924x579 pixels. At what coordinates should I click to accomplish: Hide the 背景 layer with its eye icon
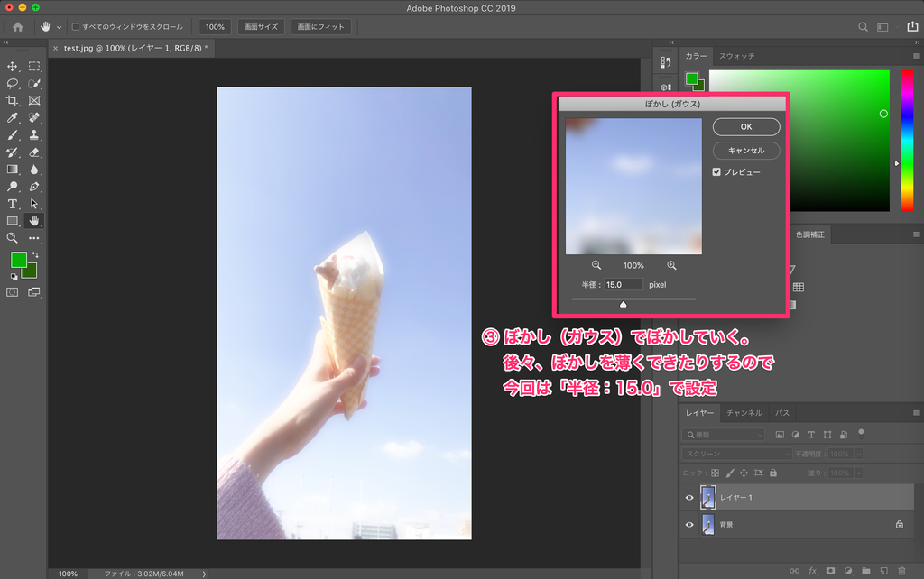pos(689,525)
